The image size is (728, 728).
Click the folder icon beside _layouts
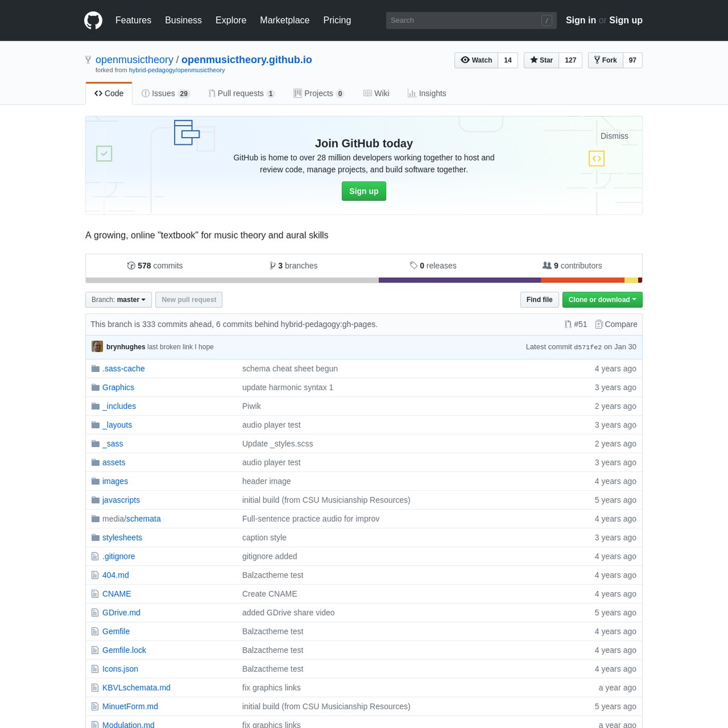point(95,425)
